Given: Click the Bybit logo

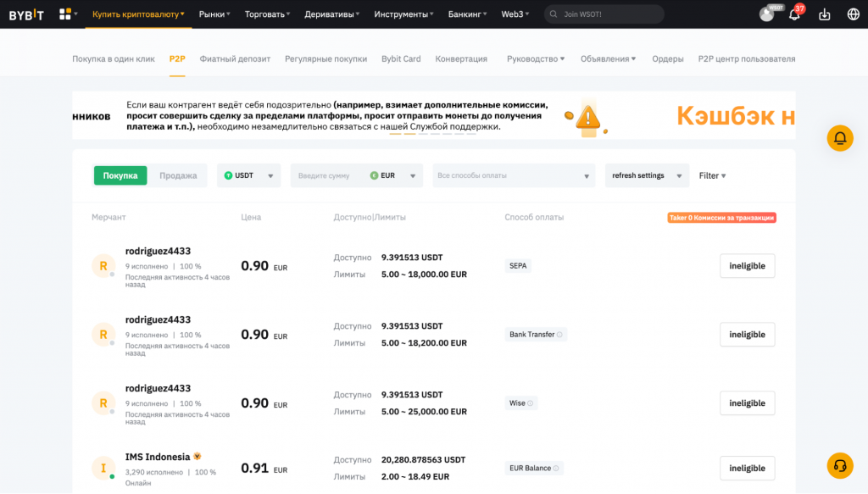Looking at the screenshot, I should 26,14.
